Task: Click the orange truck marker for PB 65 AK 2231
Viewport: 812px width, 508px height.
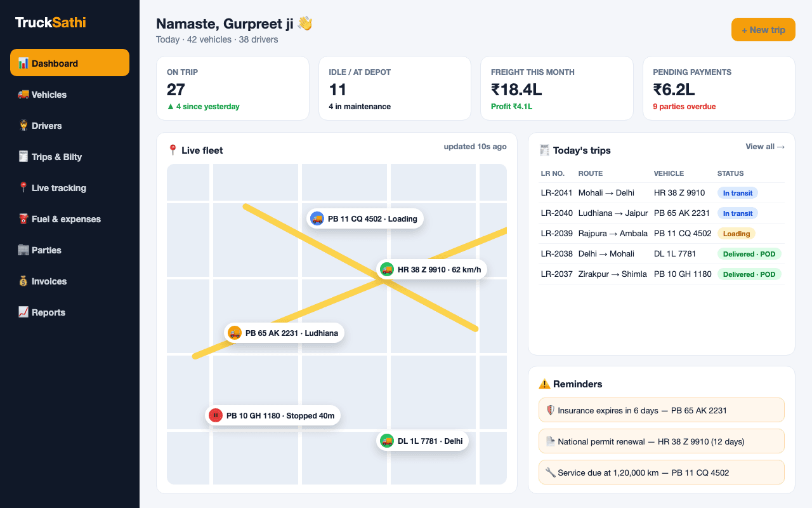Action: 235,333
